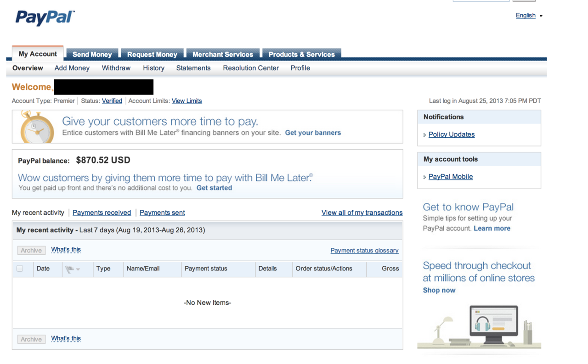This screenshot has height=364, width=588.
Task: Click the Date column header
Action: [x=43, y=269]
